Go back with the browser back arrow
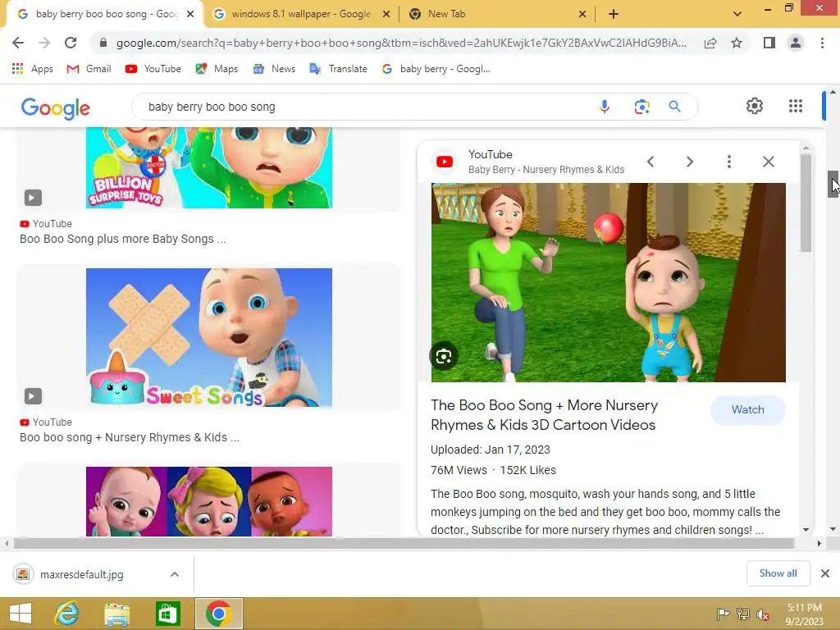The height and width of the screenshot is (630, 840). (18, 43)
